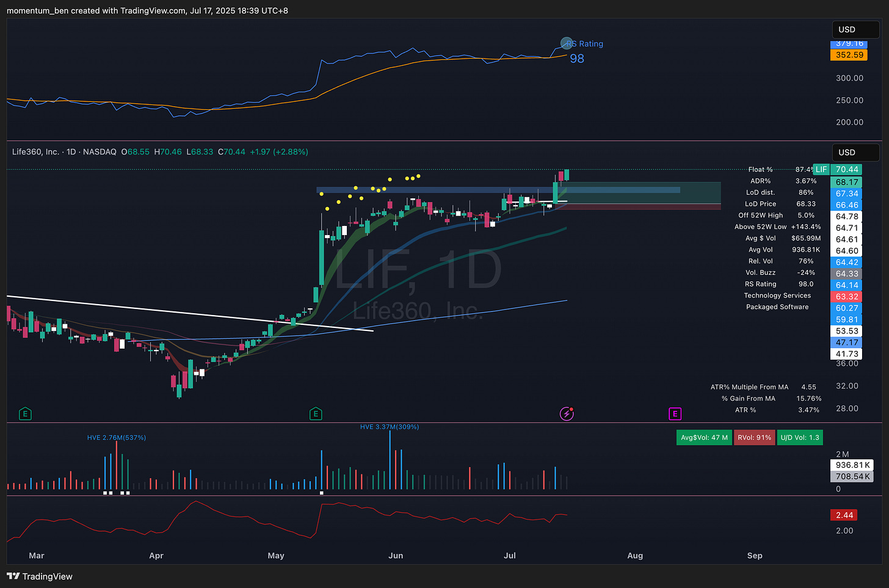This screenshot has width=889, height=588.
Task: Click the 379.16 blue axis label
Action: pos(849,43)
